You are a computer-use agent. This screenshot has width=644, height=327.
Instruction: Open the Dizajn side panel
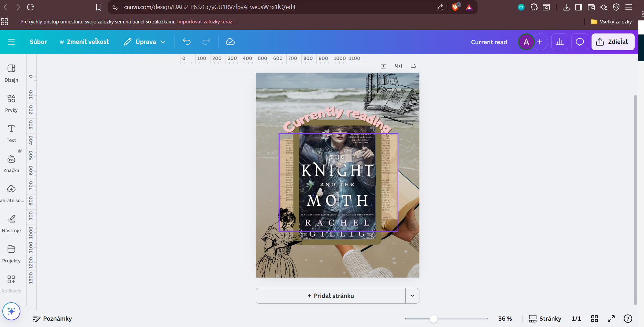11,73
